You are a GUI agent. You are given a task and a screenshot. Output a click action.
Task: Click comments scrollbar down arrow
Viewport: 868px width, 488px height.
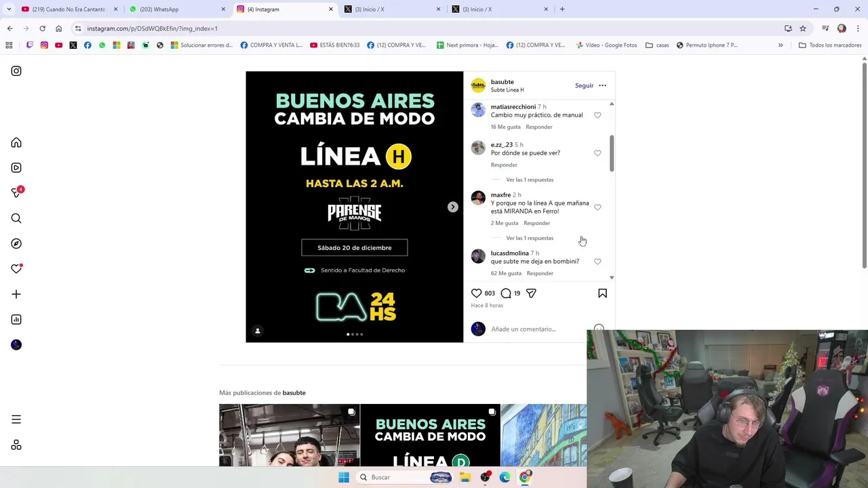pos(612,278)
